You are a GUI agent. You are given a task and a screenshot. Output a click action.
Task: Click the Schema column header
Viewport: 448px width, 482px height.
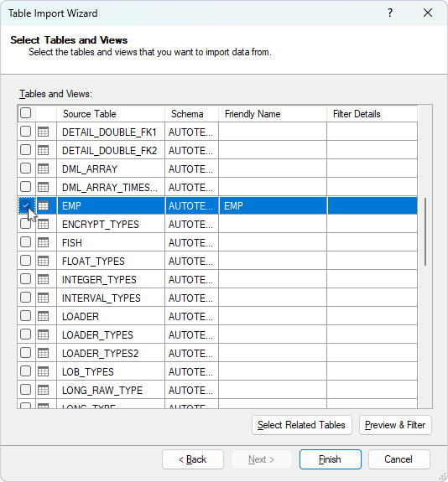click(x=191, y=114)
